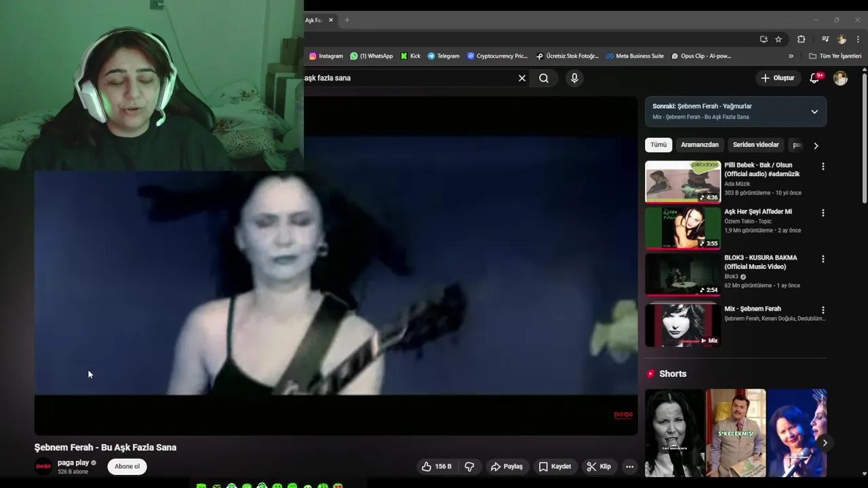The width and height of the screenshot is (868, 488).
Task: Show more filter chips with arrow
Action: (x=816, y=146)
